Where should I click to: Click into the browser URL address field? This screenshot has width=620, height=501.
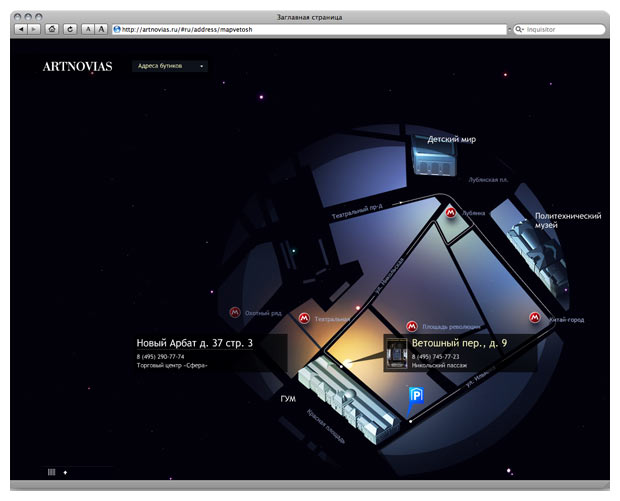point(300,30)
